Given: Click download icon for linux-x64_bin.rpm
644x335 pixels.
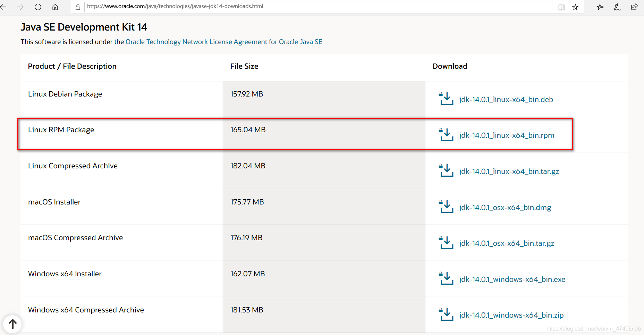Looking at the screenshot, I should click(446, 135).
